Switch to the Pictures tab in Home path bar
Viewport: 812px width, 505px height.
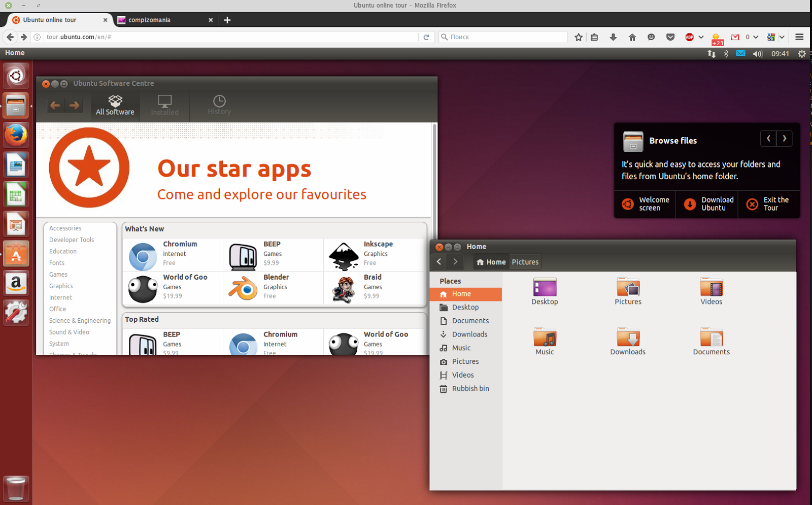coord(525,261)
